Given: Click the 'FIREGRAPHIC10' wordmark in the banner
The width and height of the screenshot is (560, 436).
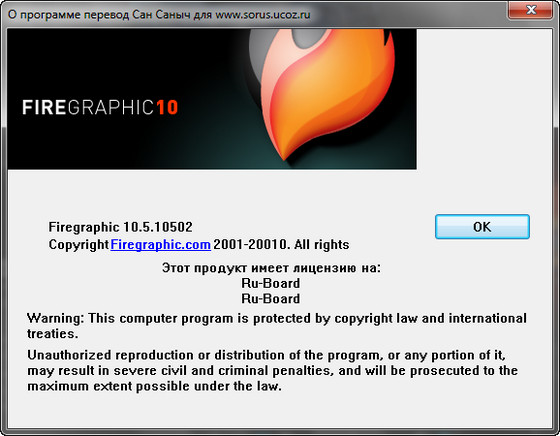Looking at the screenshot, I should tap(100, 107).
